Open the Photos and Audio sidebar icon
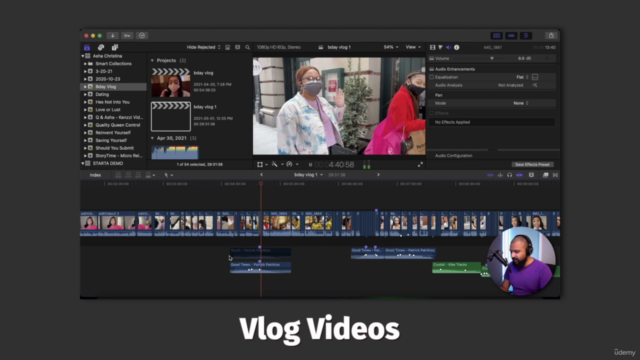 [x=101, y=47]
